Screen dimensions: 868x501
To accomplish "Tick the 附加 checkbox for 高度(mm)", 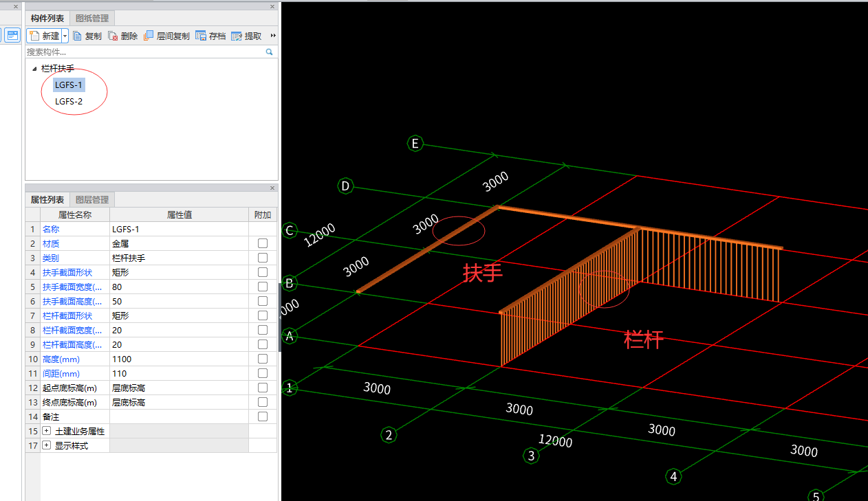I will click(263, 359).
